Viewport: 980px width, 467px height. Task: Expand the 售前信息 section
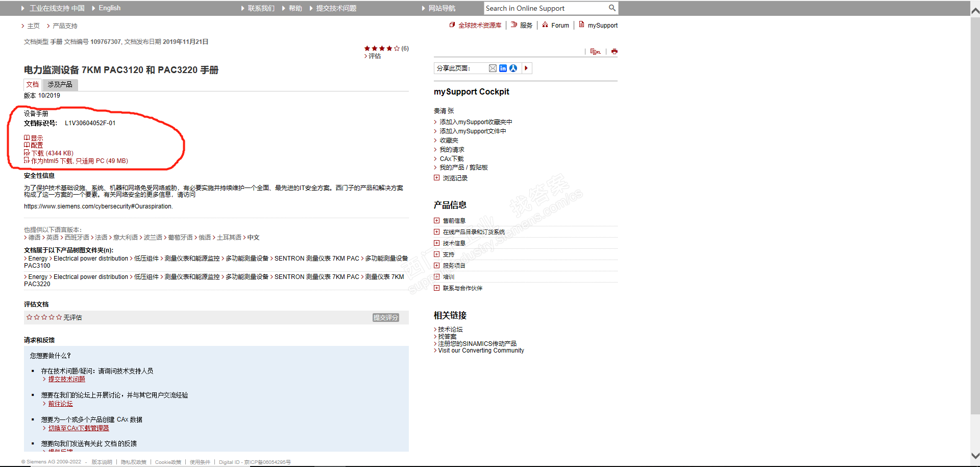tap(436, 221)
